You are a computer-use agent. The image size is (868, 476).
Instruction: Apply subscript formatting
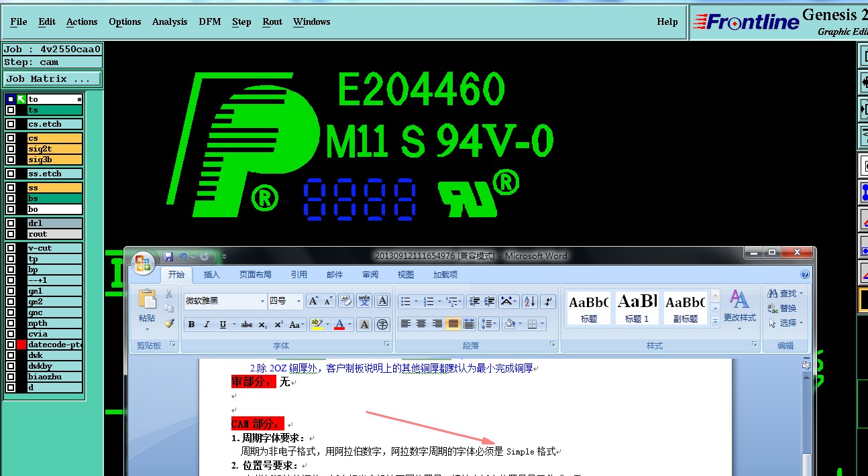pos(263,324)
